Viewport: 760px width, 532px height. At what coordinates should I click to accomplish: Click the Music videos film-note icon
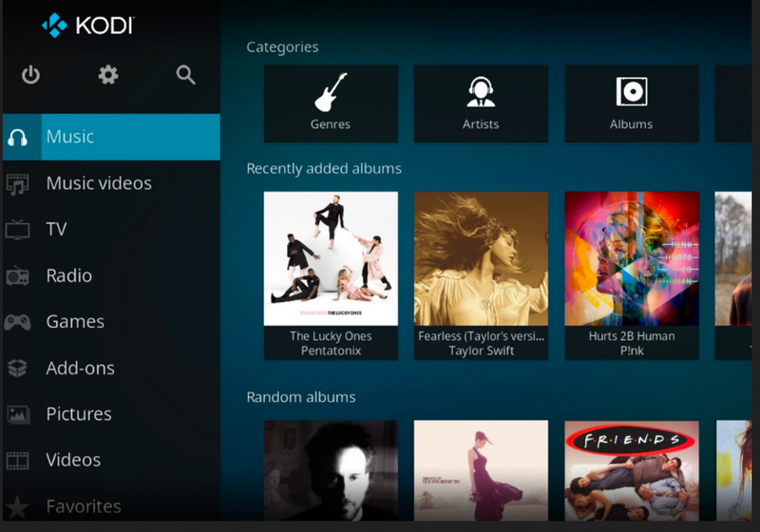point(17,184)
